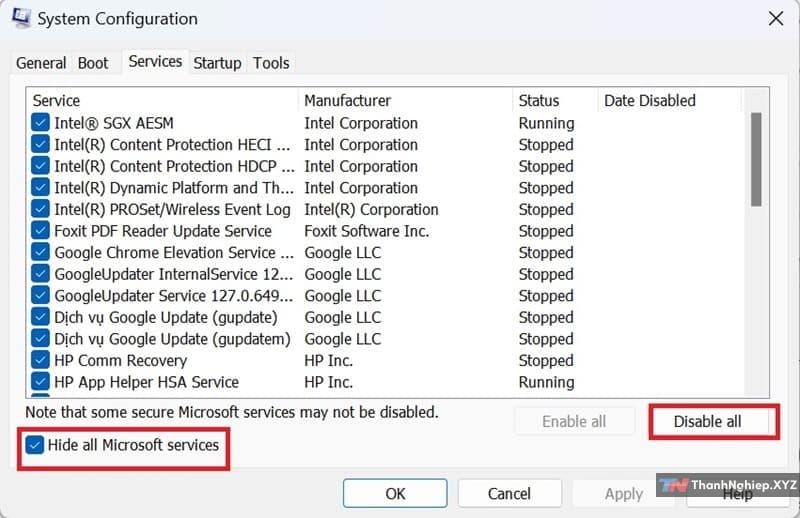Click the services list vertical scrollbar thumb

[756, 159]
